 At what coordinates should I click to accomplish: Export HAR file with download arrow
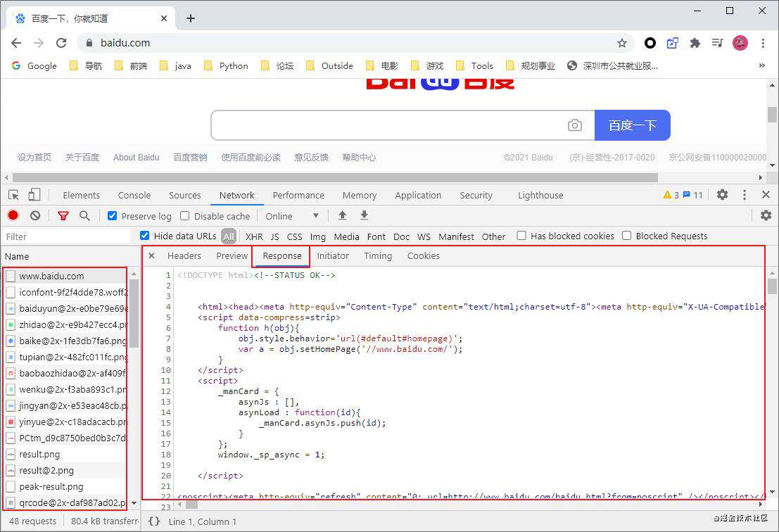[x=364, y=215]
